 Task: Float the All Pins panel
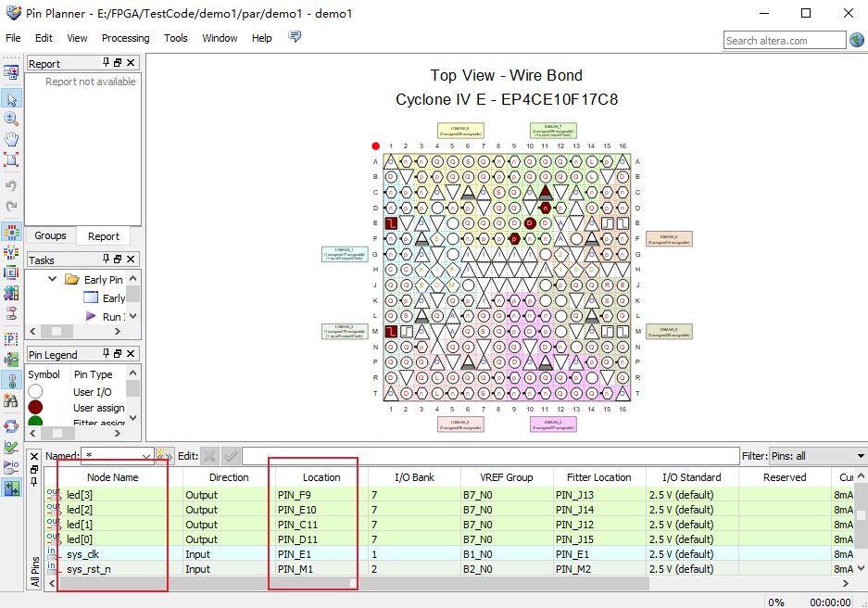click(x=34, y=470)
